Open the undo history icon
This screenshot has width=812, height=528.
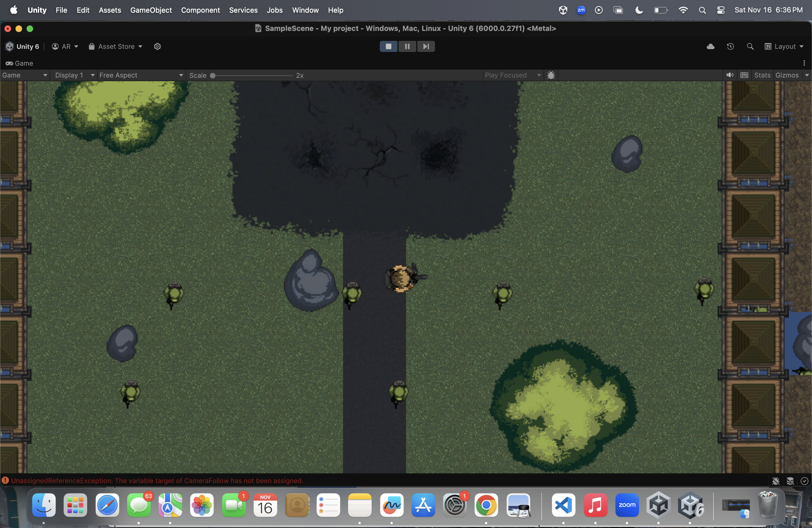coord(730,46)
